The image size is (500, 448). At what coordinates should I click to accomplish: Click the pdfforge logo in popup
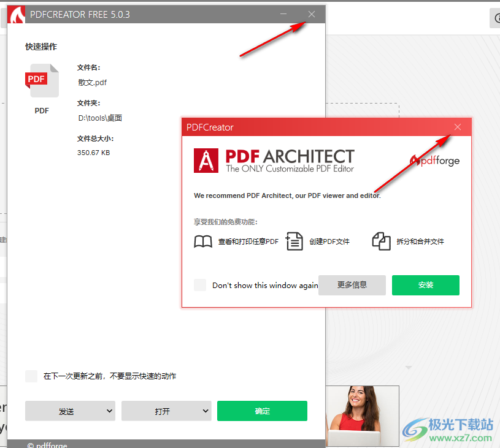[435, 161]
